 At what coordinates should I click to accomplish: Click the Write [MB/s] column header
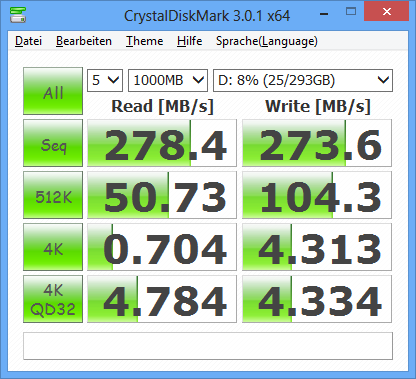pos(318,107)
